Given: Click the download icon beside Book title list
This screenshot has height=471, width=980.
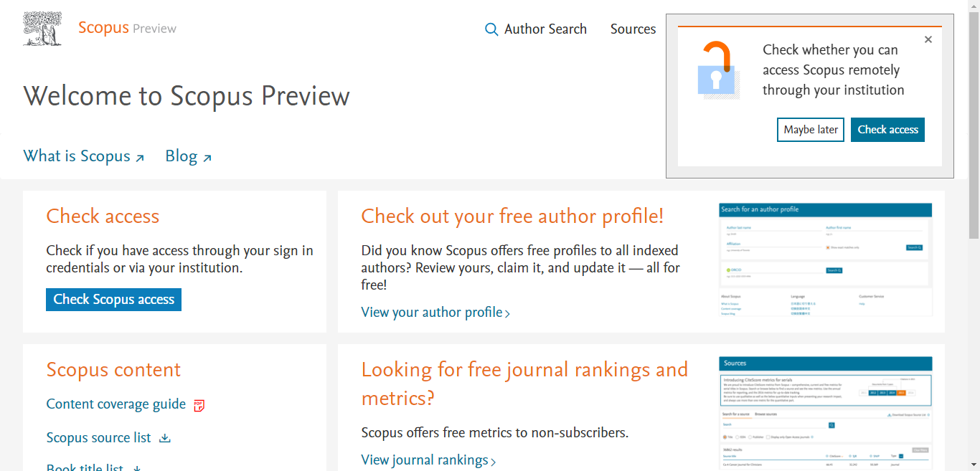Looking at the screenshot, I should point(136,467).
